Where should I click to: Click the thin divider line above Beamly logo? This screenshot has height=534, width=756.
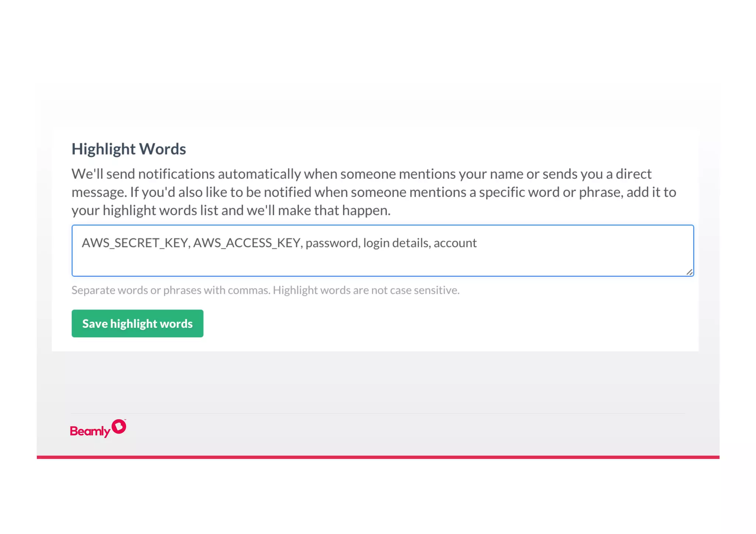click(x=378, y=413)
